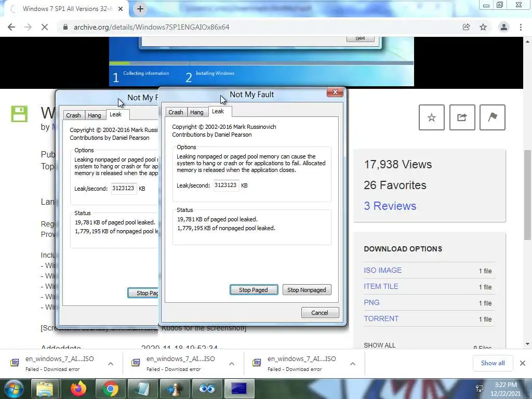The height and width of the screenshot is (399, 532).
Task: Open the TORRENT download option
Action: pyautogui.click(x=381, y=318)
